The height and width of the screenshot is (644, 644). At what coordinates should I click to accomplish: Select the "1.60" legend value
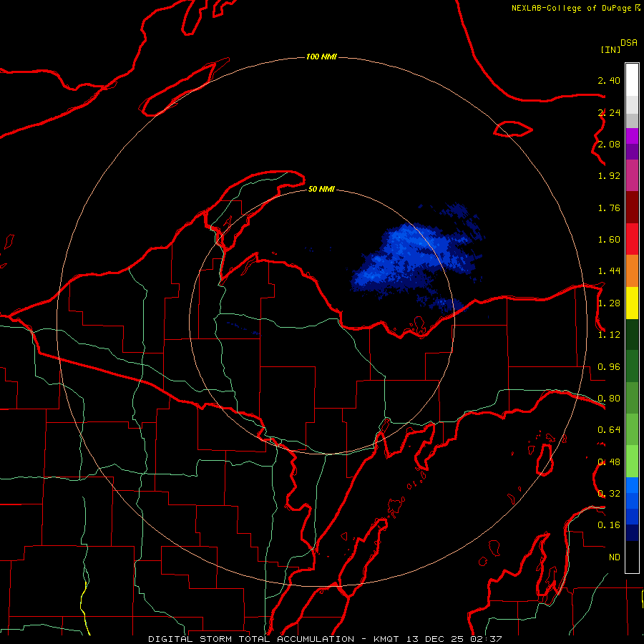[609, 240]
